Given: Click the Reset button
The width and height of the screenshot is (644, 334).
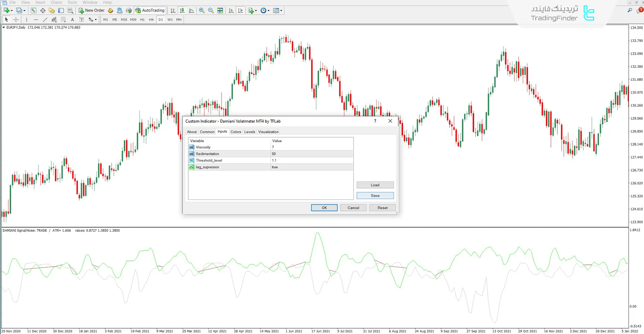Looking at the screenshot, I should 382,208.
